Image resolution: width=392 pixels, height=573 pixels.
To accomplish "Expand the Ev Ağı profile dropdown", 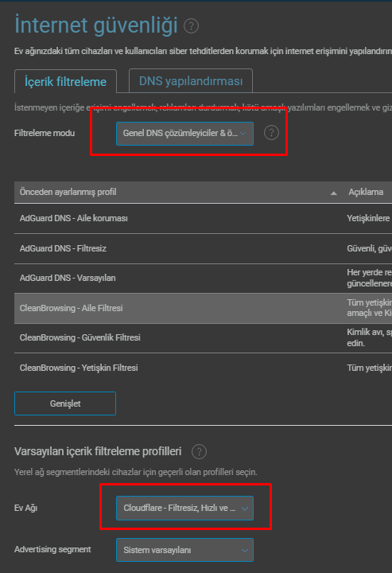I will pos(184,508).
